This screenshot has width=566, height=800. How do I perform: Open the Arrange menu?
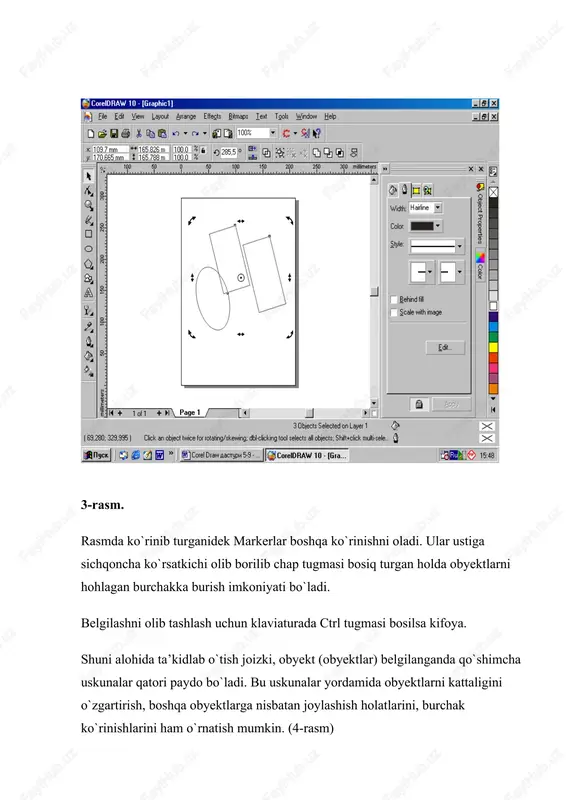click(186, 117)
